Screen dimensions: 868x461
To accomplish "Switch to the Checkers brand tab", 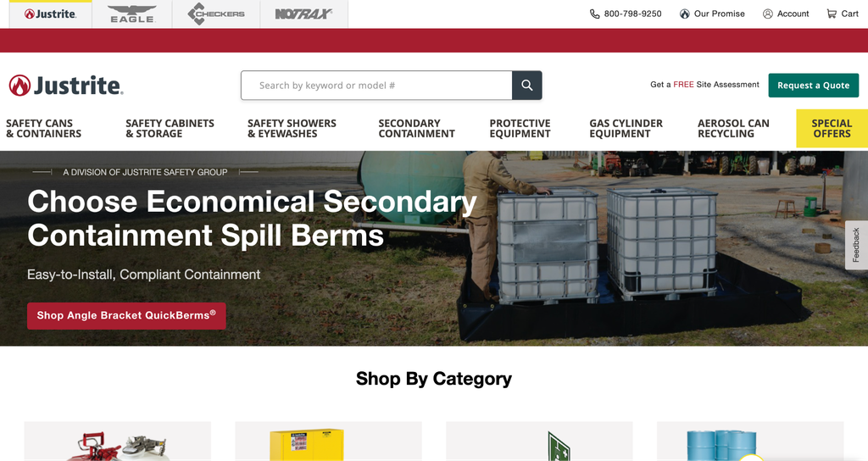I will click(x=216, y=14).
